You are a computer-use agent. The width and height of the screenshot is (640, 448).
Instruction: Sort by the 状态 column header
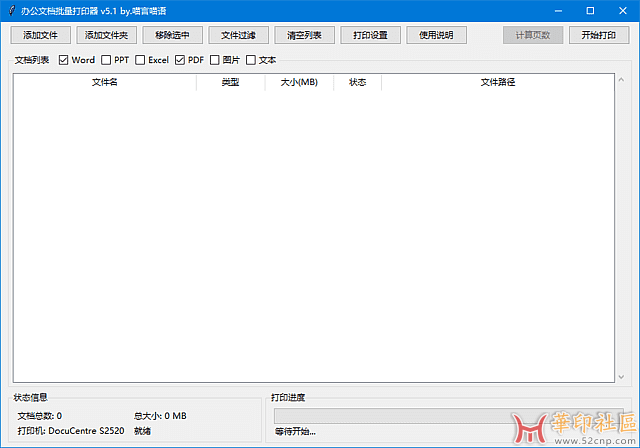click(x=358, y=82)
